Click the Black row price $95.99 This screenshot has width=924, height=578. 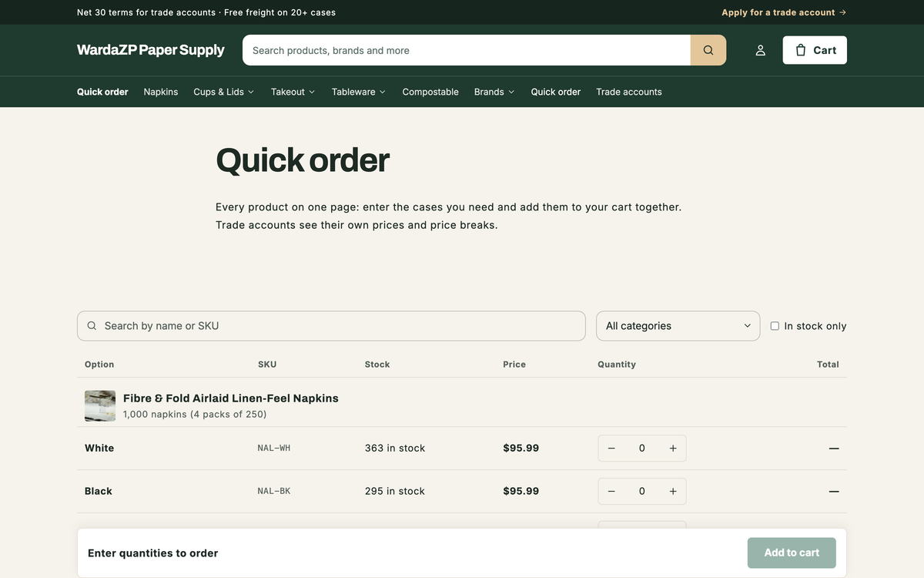click(521, 491)
